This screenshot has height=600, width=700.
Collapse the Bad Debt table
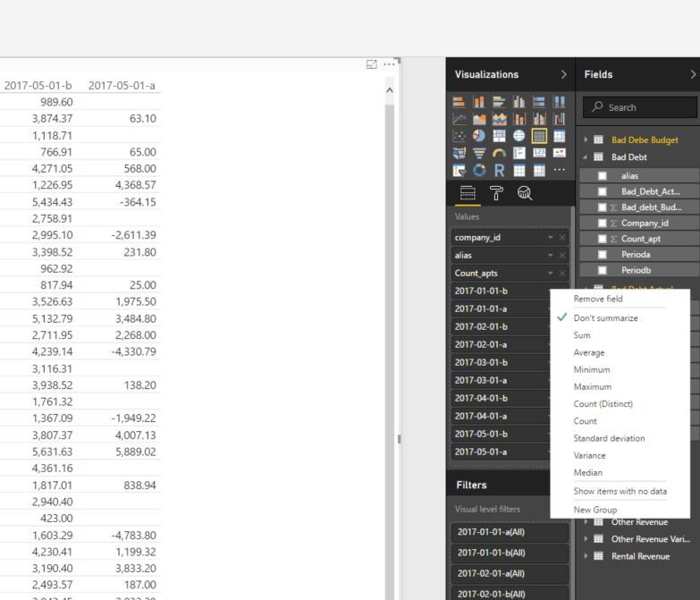tap(586, 157)
